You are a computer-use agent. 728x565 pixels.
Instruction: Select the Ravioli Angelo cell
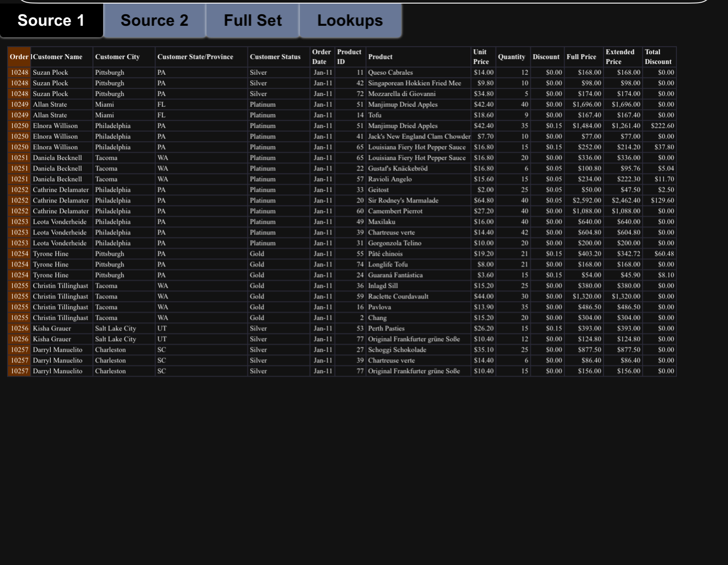click(x=418, y=179)
